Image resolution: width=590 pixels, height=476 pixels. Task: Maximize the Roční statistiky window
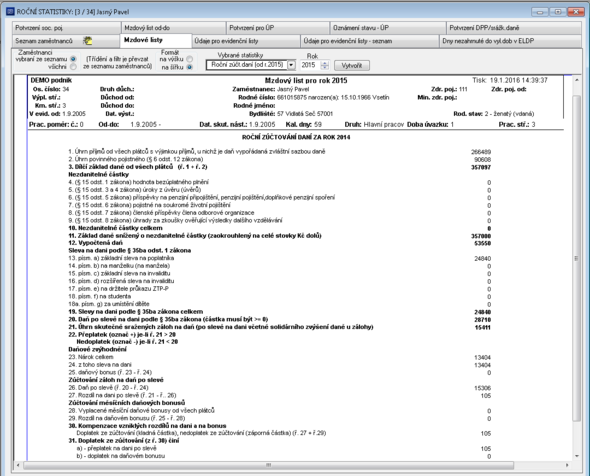click(x=558, y=12)
